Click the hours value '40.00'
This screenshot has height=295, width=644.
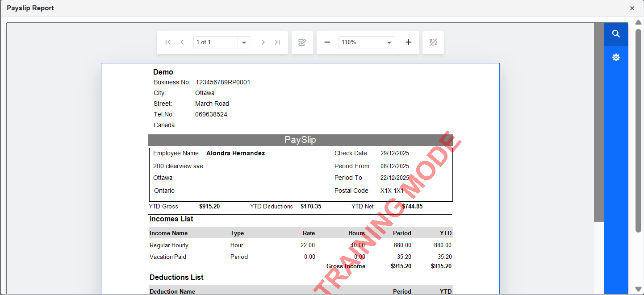pos(357,245)
